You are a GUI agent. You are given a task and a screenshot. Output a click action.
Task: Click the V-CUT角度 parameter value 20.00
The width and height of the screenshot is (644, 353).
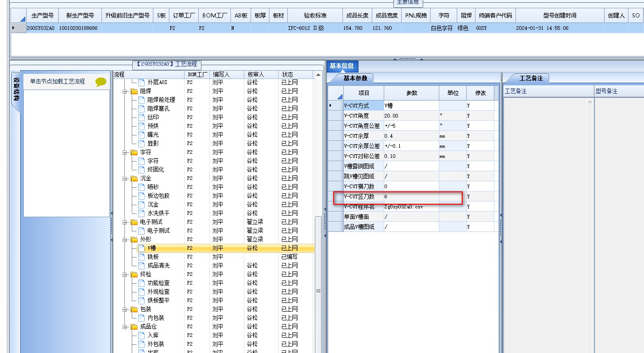tap(411, 116)
